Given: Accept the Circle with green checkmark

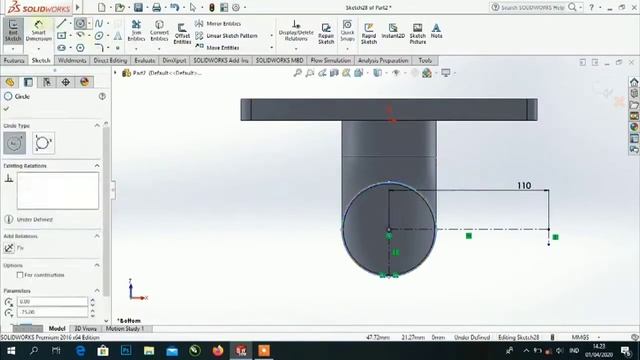Looking at the screenshot, I should (x=6, y=109).
